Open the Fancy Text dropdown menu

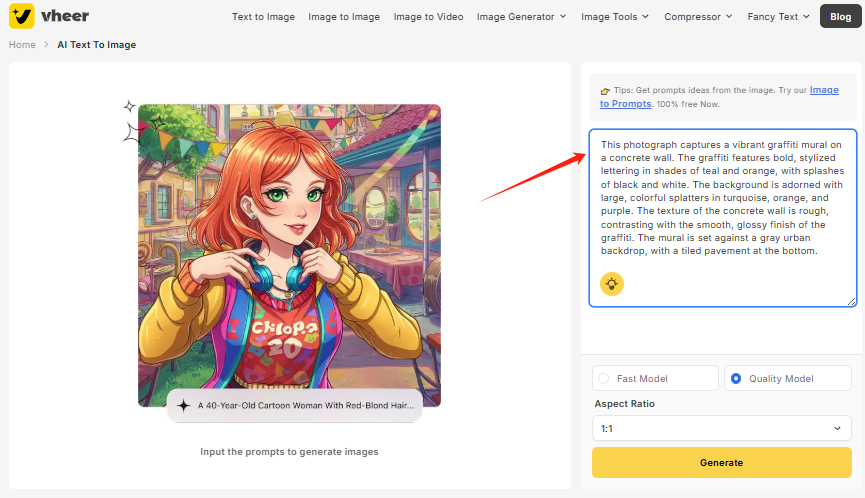pyautogui.click(x=781, y=16)
